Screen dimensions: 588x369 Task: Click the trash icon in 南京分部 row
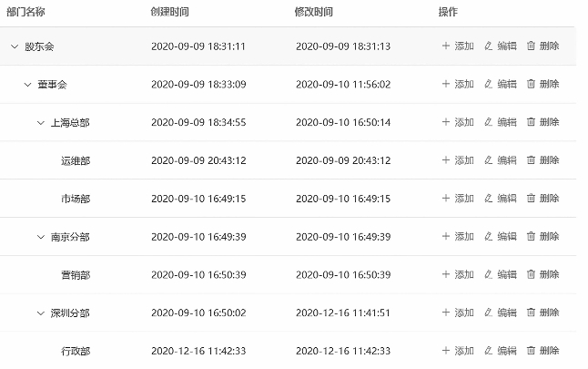[x=531, y=236]
